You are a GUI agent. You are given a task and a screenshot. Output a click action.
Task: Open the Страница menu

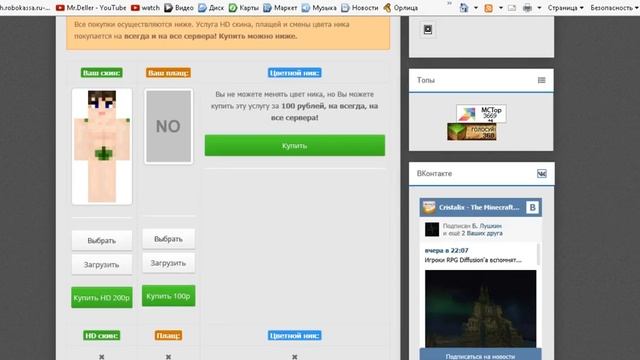(565, 8)
